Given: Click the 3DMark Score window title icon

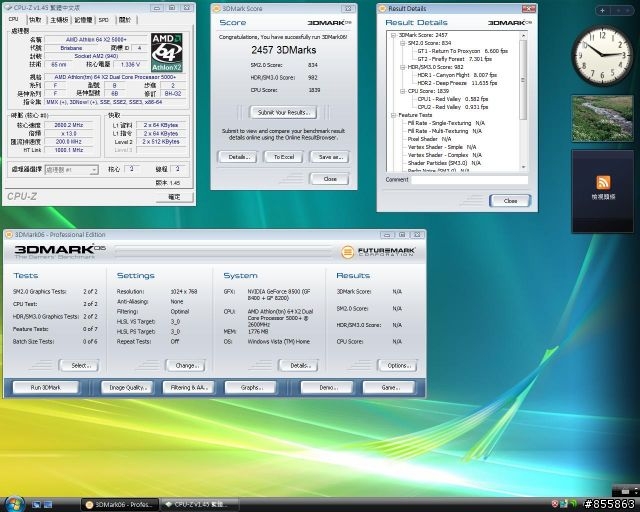Looking at the screenshot, I should pos(217,9).
